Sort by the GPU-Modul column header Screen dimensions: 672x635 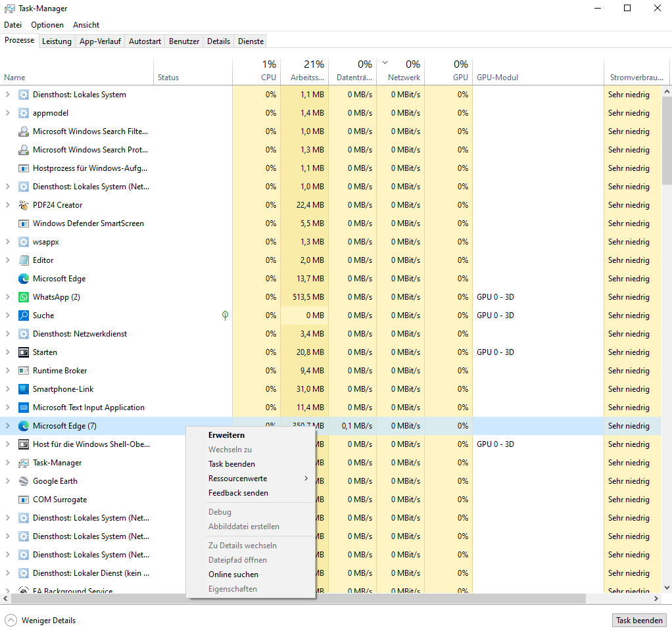pyautogui.click(x=538, y=71)
